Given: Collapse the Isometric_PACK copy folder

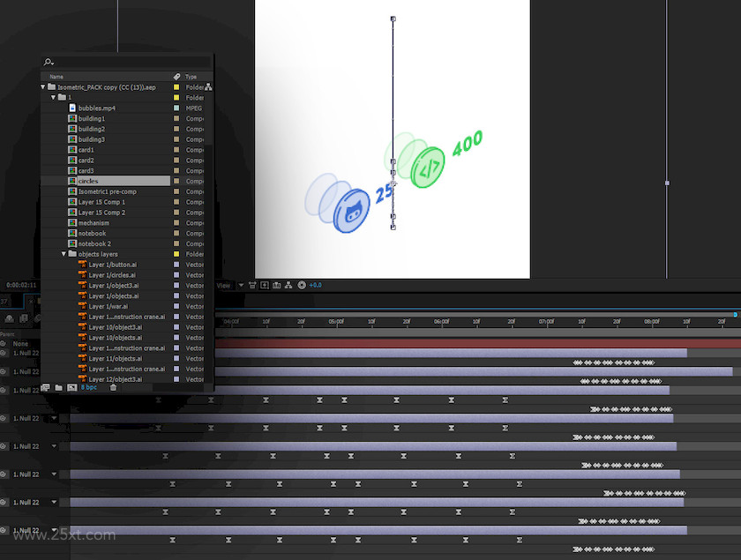Looking at the screenshot, I should click(43, 87).
